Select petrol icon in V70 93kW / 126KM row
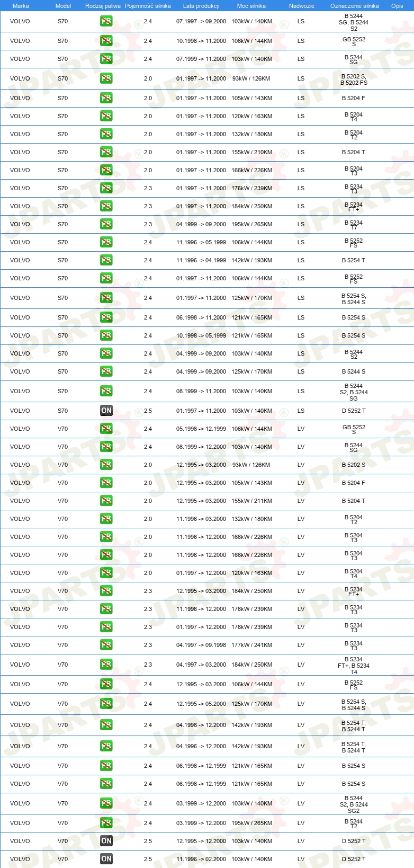This screenshot has width=414, height=868. coord(106,465)
